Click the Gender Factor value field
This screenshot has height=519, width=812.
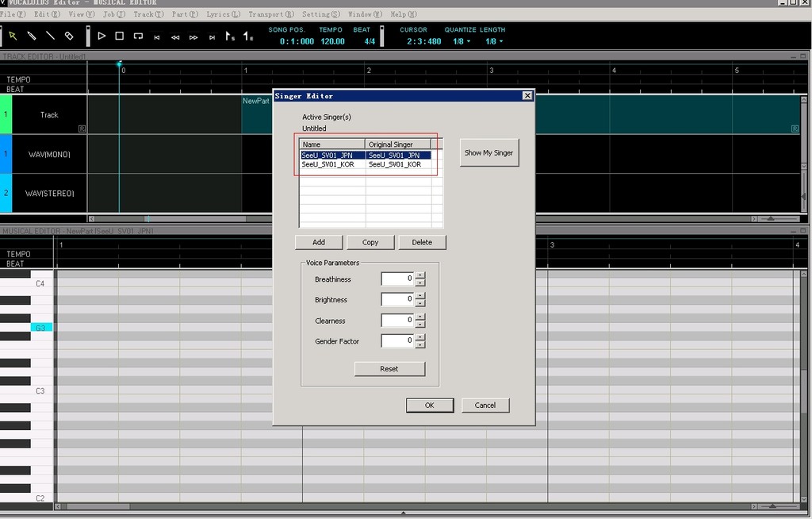(x=397, y=340)
